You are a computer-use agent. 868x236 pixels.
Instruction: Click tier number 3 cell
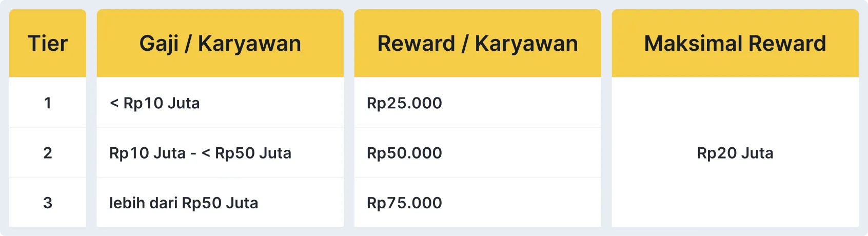(x=48, y=203)
